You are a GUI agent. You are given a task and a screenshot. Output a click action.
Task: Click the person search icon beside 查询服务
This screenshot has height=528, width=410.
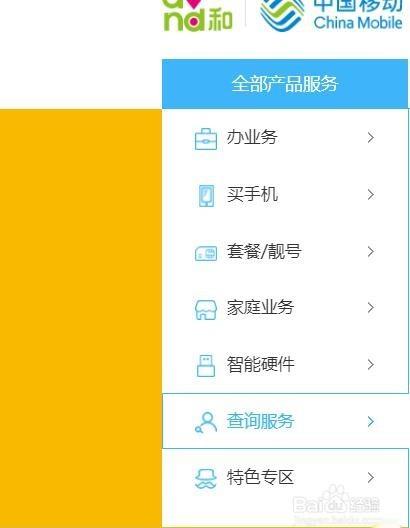tap(206, 422)
